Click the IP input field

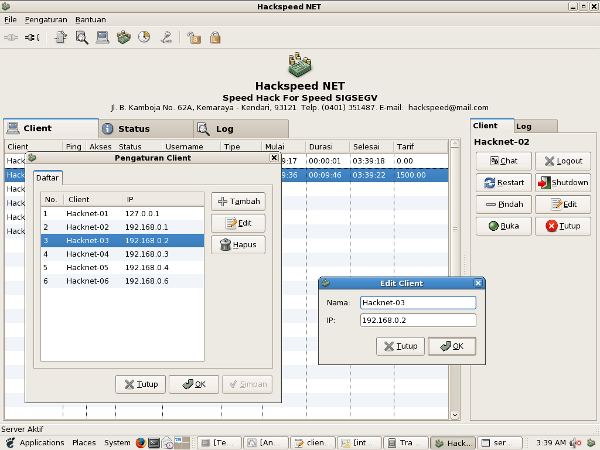coord(418,320)
